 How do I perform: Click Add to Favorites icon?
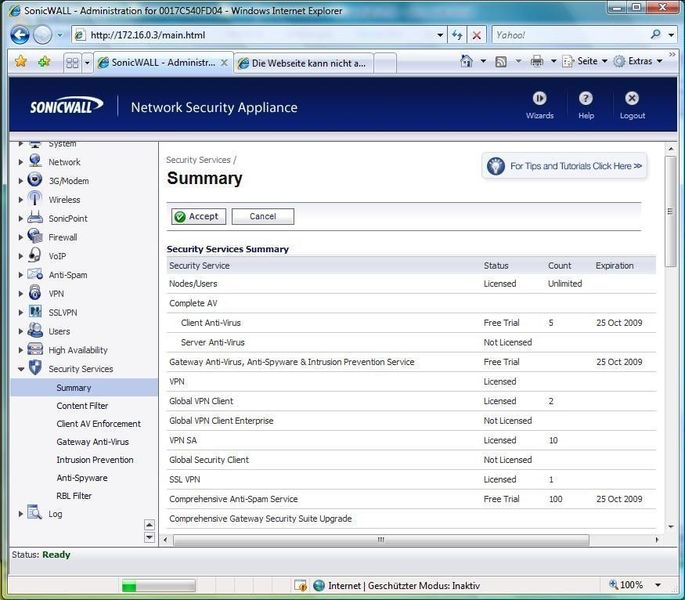[x=44, y=62]
